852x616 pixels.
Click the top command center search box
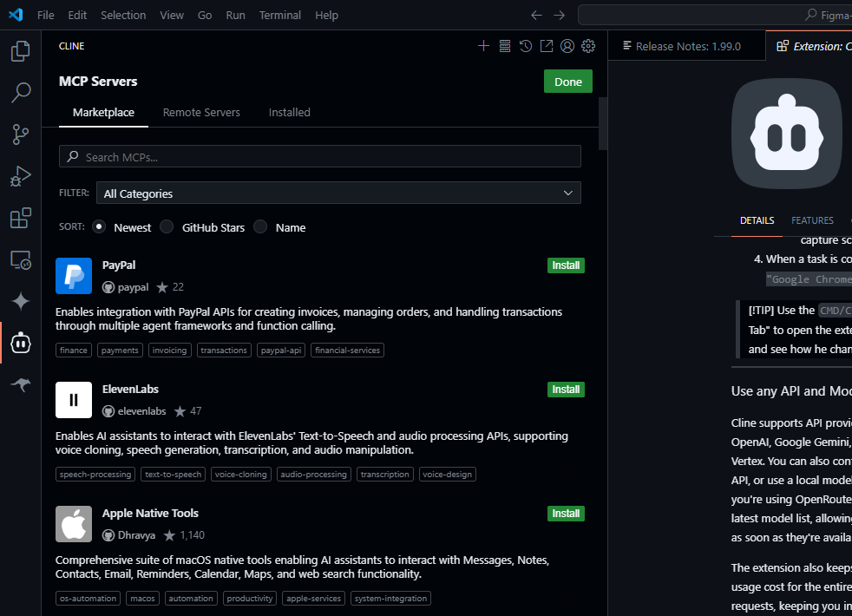point(715,16)
